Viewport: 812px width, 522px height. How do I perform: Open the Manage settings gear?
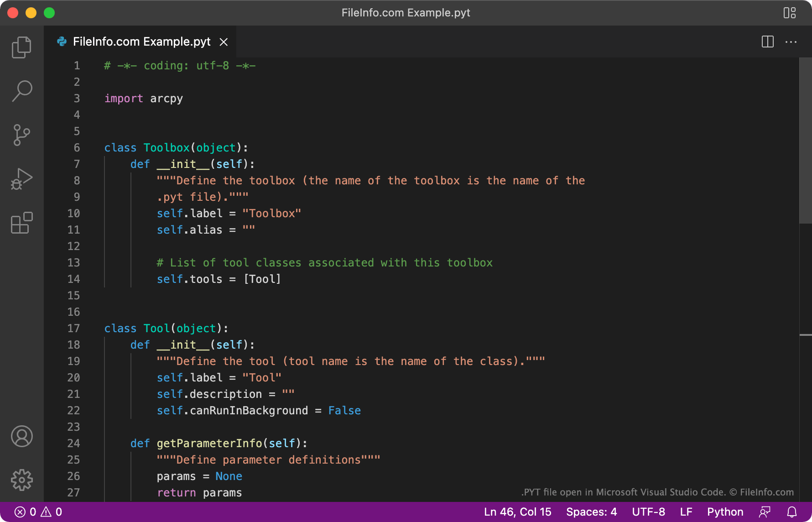point(21,480)
